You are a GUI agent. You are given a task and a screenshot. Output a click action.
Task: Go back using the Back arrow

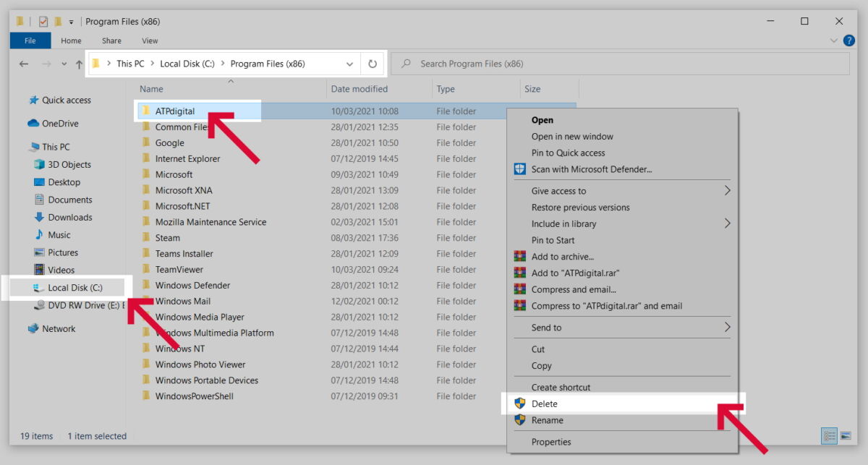24,64
